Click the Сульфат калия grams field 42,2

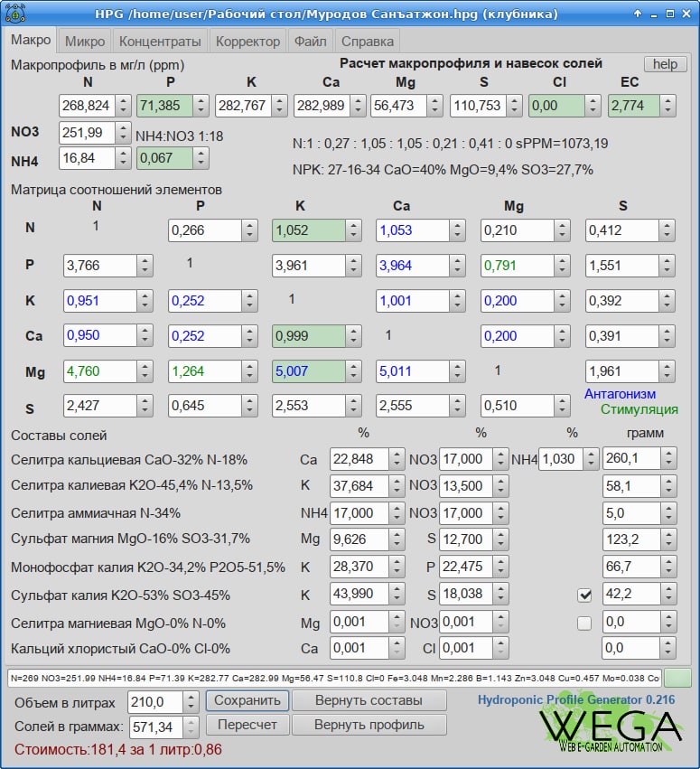631,594
